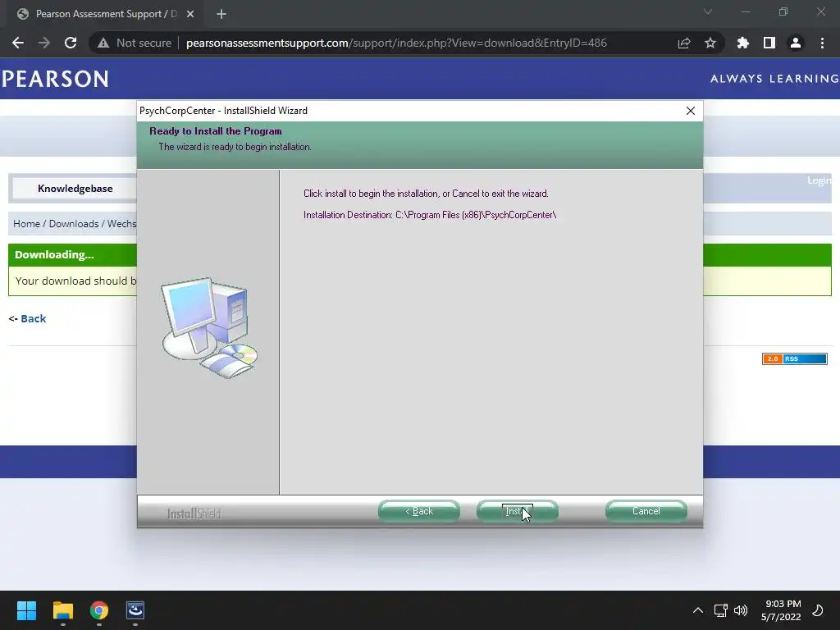Close the InstallShield Wizard dialog
Screen dimensions: 840x630
691,111
